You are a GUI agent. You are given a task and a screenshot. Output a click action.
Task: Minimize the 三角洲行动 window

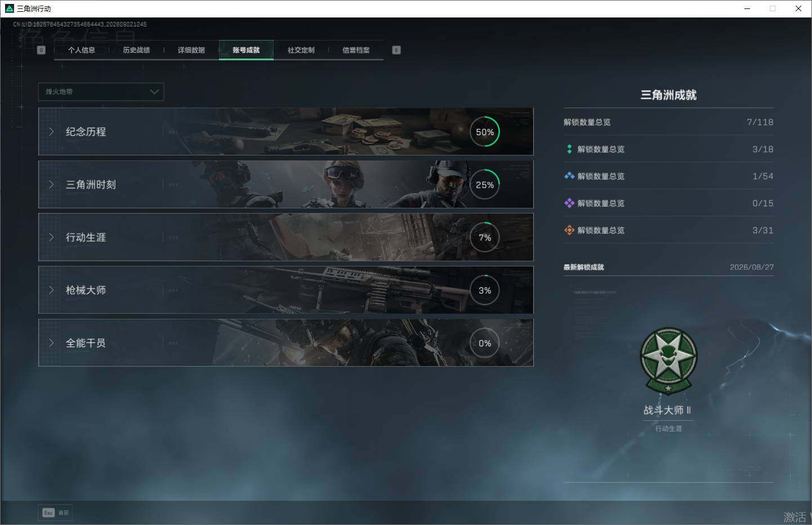click(x=747, y=8)
